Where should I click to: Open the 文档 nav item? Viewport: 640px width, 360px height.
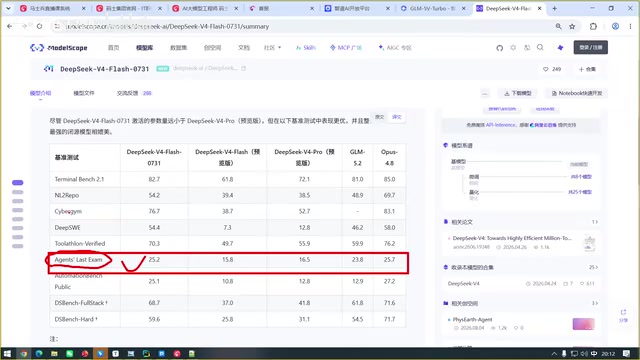tap(244, 48)
